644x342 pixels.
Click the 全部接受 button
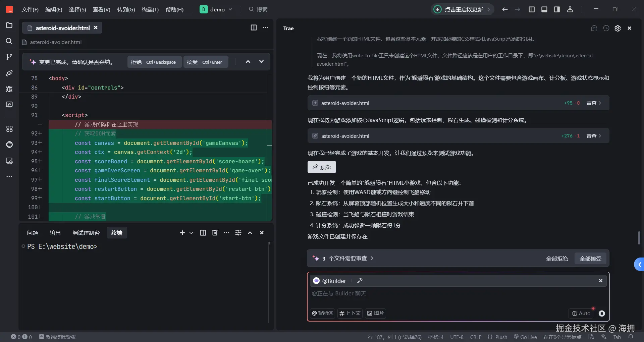coord(590,259)
